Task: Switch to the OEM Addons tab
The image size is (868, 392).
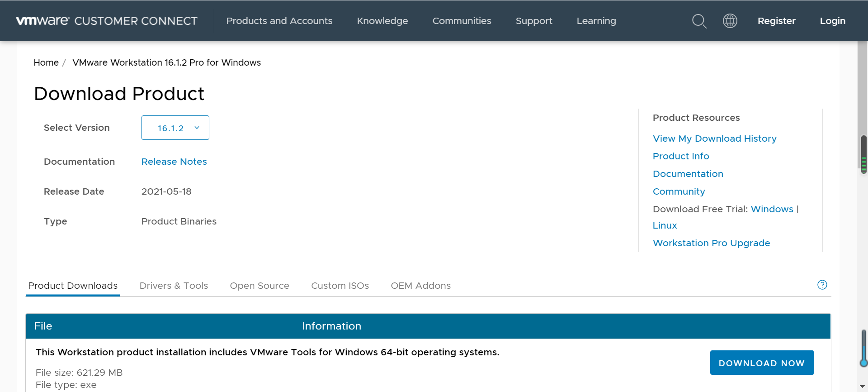Action: pyautogui.click(x=420, y=286)
